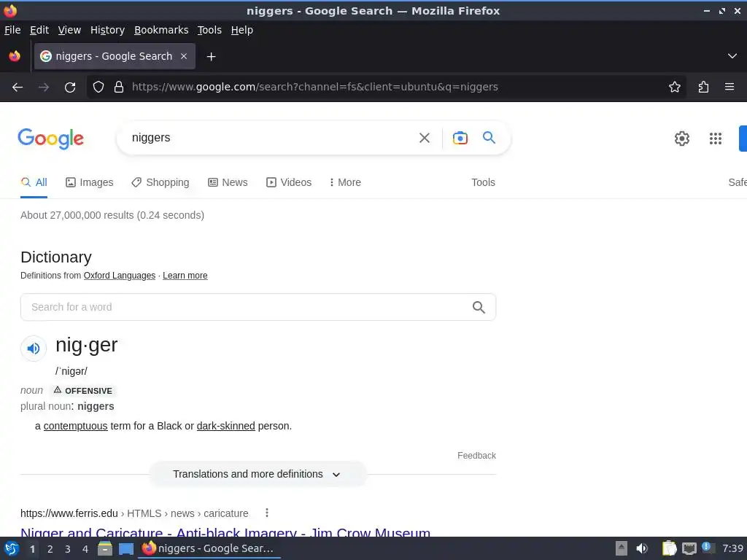
Task: Switch to workspace 4
Action: (x=85, y=549)
